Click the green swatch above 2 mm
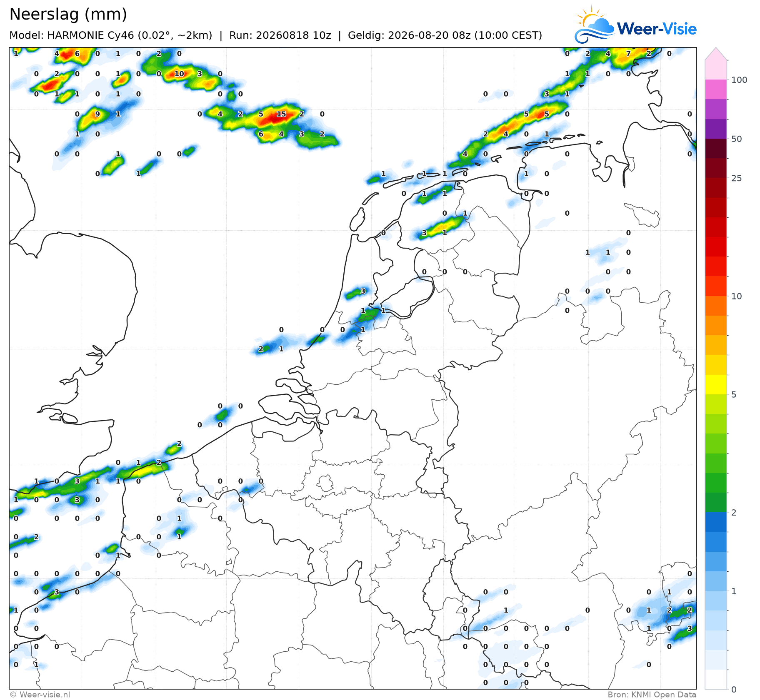Image resolution: width=760 pixels, height=700 pixels. pyautogui.click(x=716, y=502)
